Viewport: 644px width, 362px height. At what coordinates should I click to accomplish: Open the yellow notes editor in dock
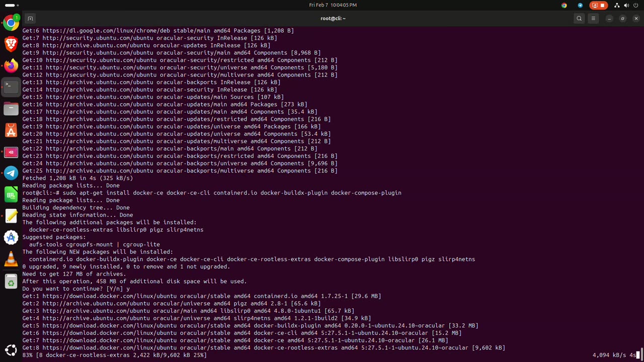pos(11,216)
